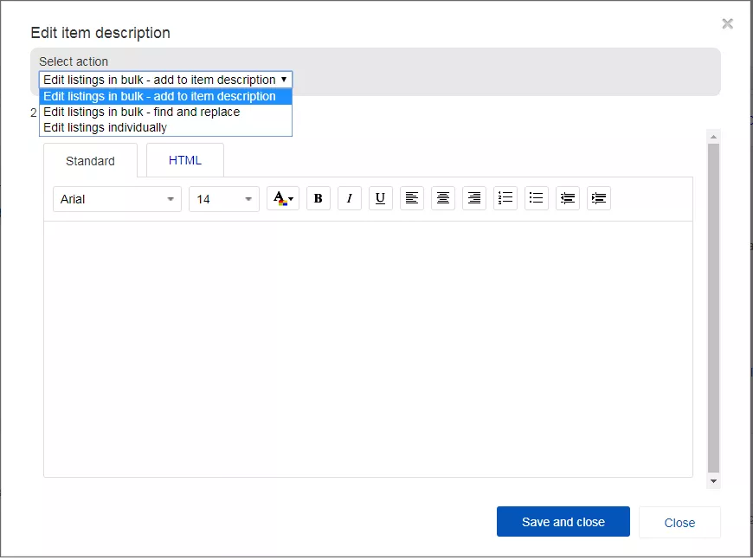This screenshot has width=753, height=560.
Task: Click the Save and close button
Action: [563, 522]
